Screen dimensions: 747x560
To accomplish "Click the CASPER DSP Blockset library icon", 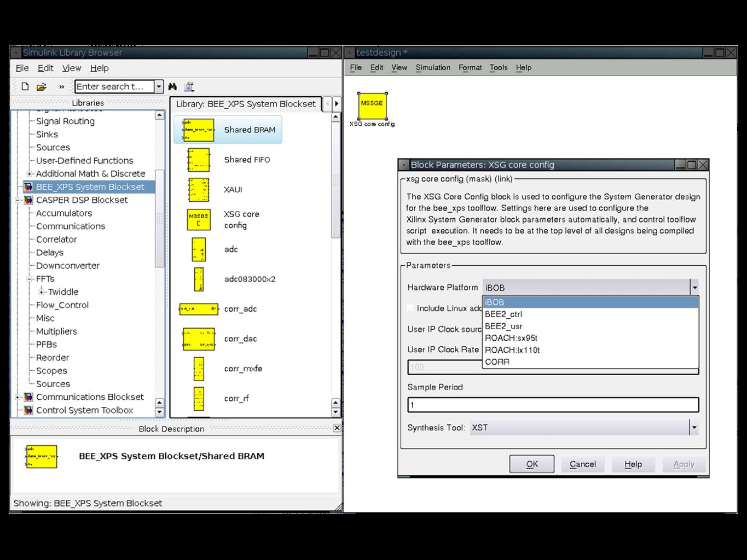I will click(x=28, y=200).
